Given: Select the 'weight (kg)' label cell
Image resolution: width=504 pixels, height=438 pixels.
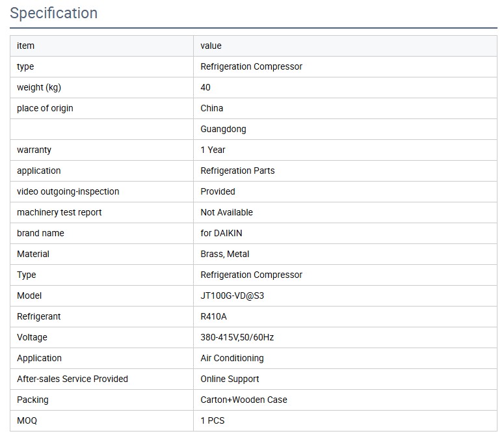Looking at the screenshot, I should point(39,87).
